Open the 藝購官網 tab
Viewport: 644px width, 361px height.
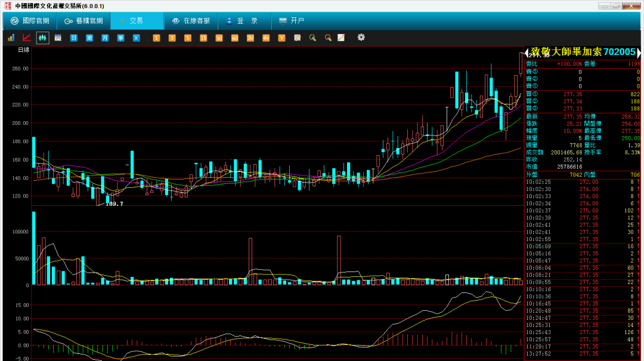[83, 20]
